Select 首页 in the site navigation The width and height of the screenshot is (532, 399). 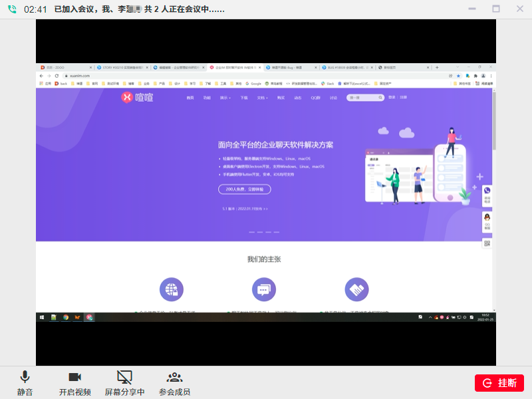[190, 98]
